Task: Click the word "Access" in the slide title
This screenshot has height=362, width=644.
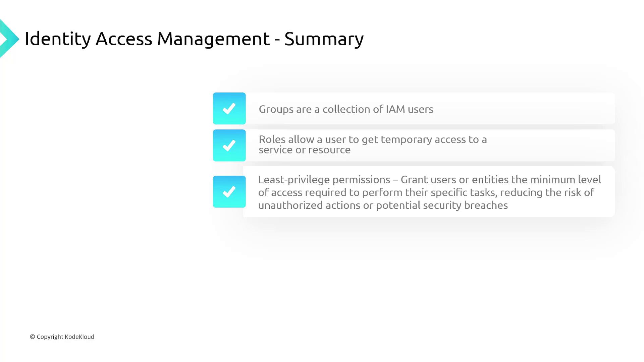Action: [124, 39]
